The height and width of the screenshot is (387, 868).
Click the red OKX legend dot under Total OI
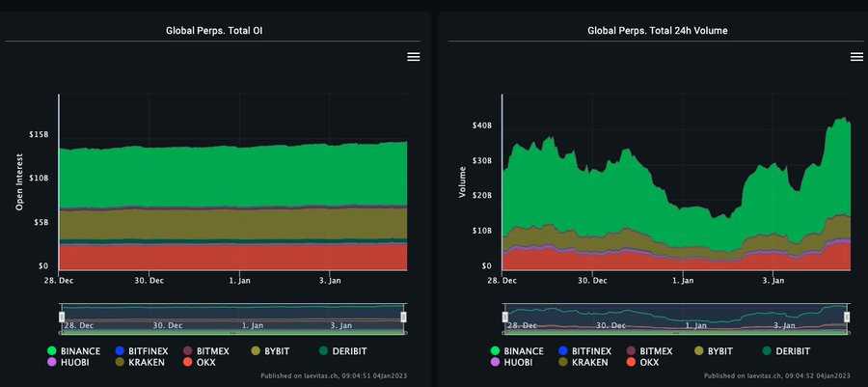coord(187,362)
